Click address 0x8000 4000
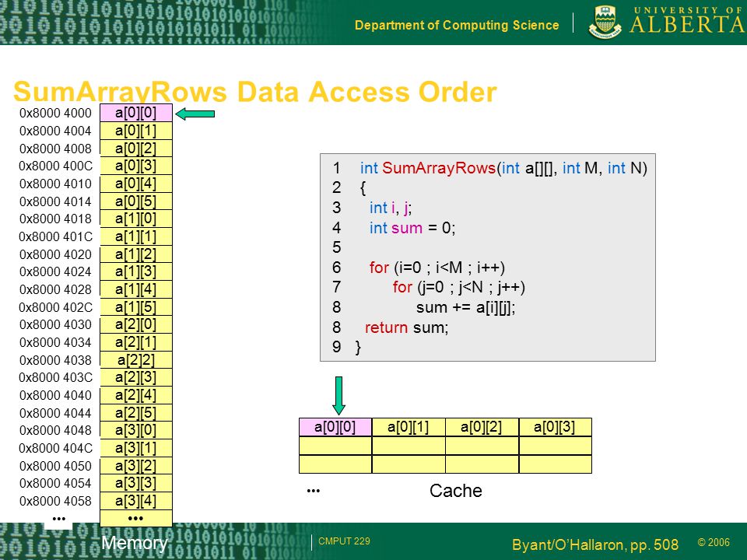Image resolution: width=747 pixels, height=560 pixels. click(55, 113)
